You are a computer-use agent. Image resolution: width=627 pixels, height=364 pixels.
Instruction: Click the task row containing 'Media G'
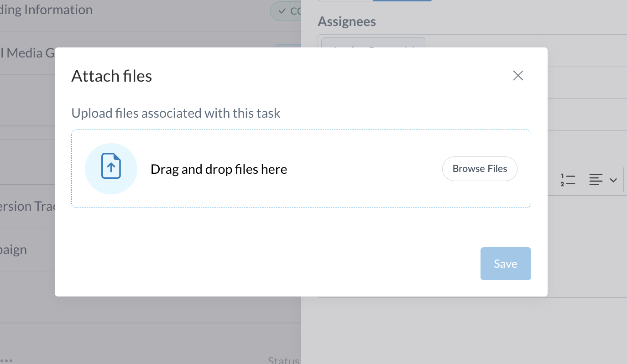pyautogui.click(x=27, y=53)
